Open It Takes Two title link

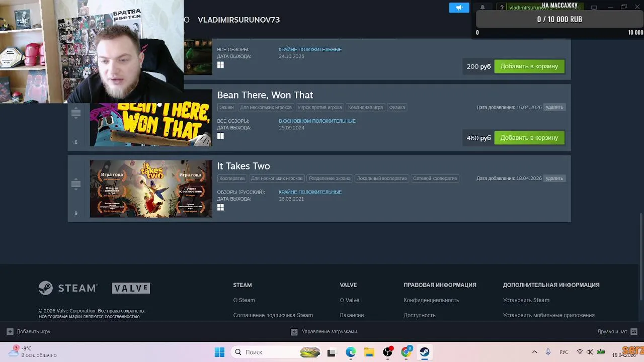tap(244, 166)
